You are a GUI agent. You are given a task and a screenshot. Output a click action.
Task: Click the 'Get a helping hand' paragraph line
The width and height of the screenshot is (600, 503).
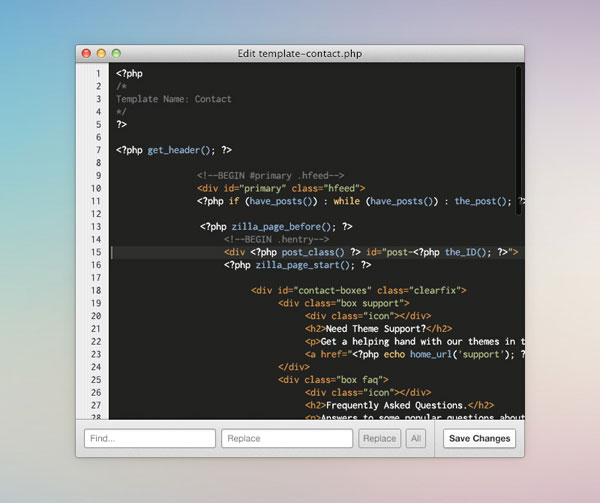click(x=415, y=342)
